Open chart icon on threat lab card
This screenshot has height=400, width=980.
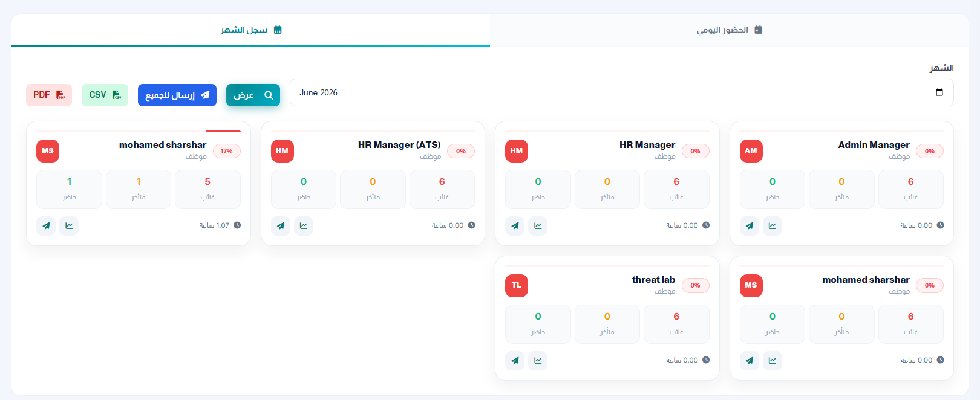pos(538,361)
